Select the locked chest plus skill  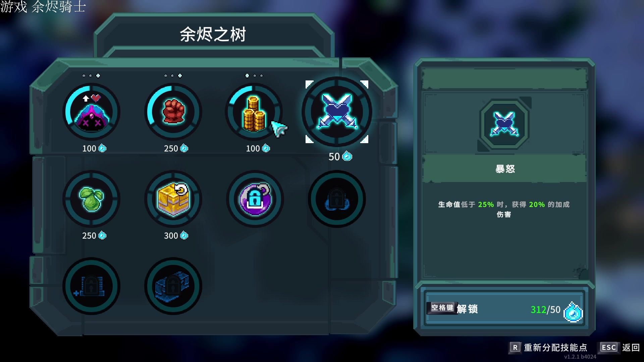pos(91,286)
